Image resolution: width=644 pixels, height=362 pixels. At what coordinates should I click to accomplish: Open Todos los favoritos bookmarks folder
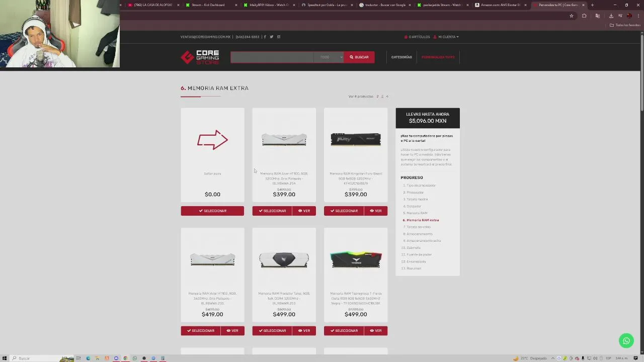tap(625, 25)
